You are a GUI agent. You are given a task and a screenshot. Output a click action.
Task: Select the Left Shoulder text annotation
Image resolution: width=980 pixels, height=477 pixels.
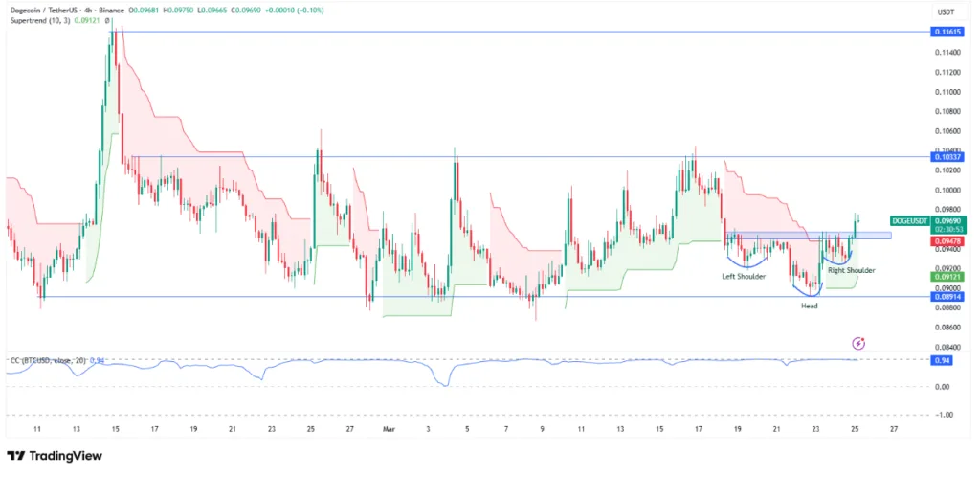744,276
